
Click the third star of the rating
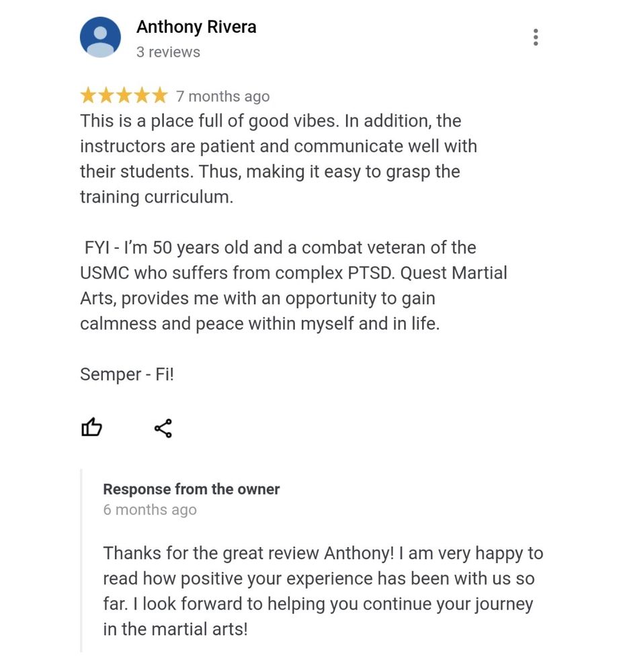click(124, 96)
